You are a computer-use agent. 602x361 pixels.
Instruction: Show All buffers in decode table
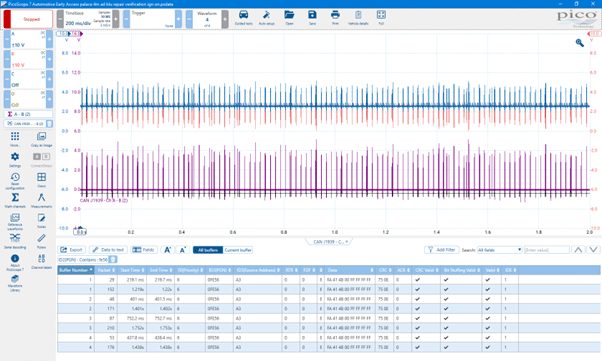pyautogui.click(x=208, y=250)
